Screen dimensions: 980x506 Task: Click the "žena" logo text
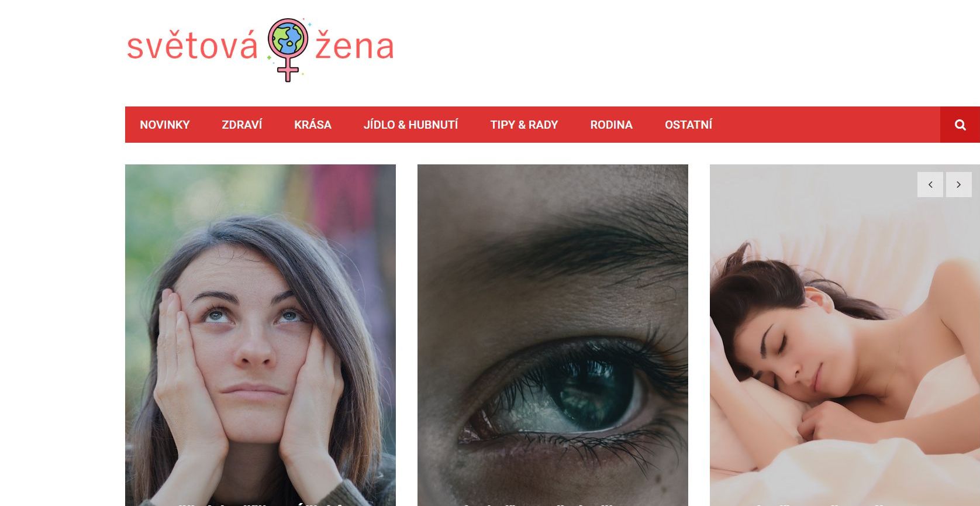pyautogui.click(x=354, y=46)
